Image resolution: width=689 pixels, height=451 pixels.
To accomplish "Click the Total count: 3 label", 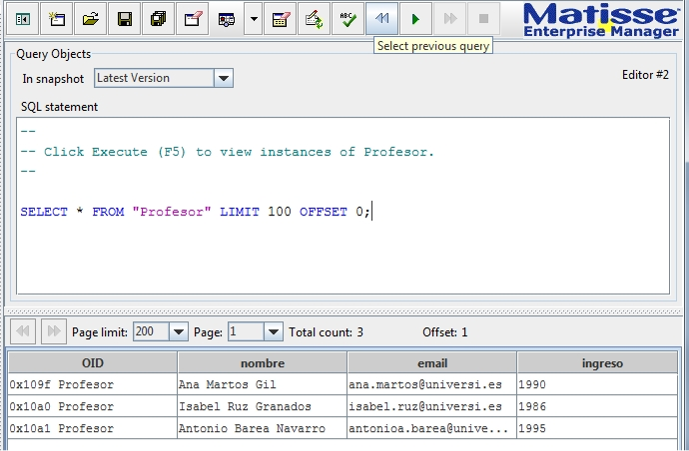I will 326,332.
